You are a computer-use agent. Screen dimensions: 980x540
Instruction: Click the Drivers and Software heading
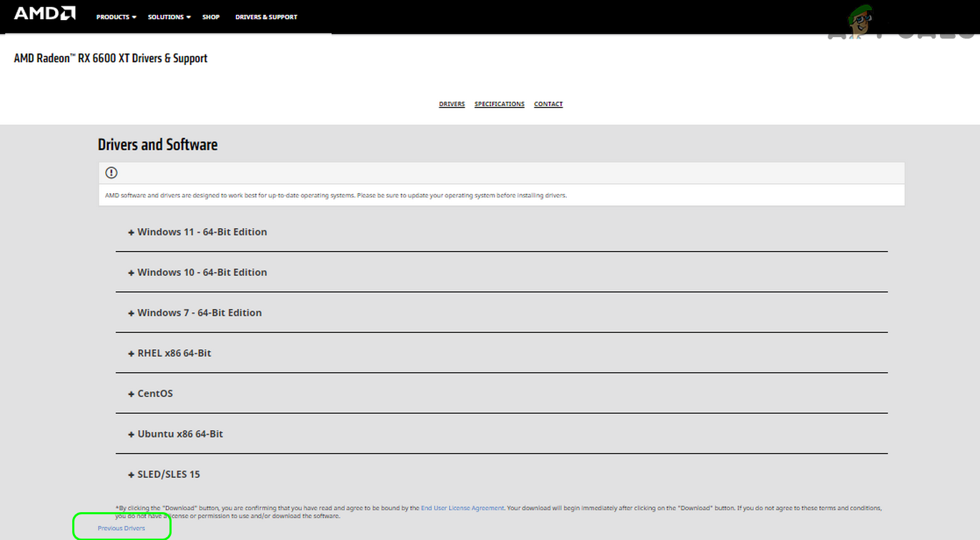157,144
